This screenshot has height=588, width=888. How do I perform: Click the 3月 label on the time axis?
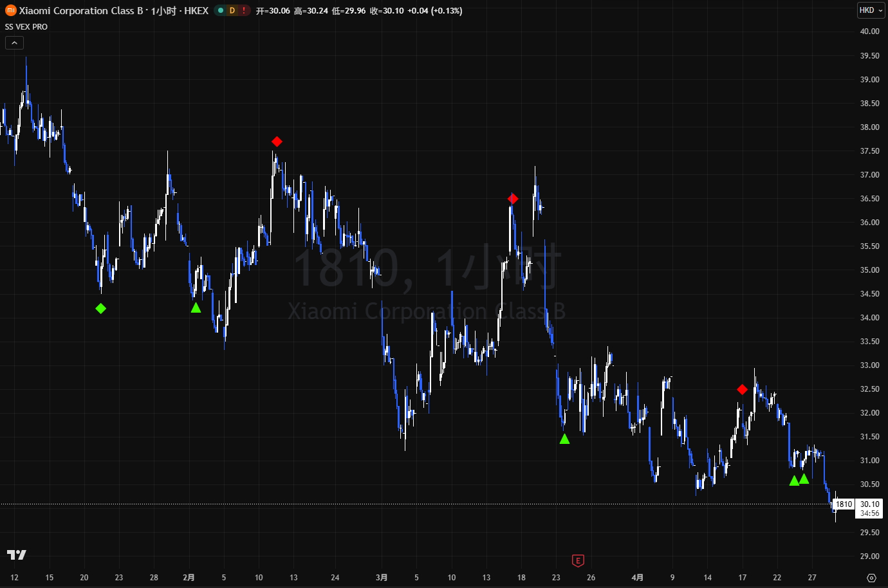click(x=382, y=578)
